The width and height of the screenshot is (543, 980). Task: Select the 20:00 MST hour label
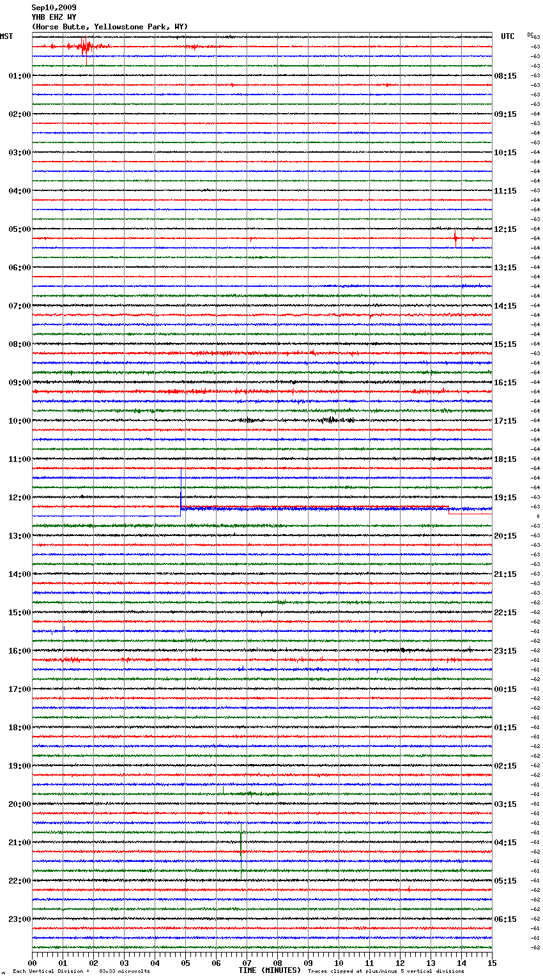coord(19,804)
